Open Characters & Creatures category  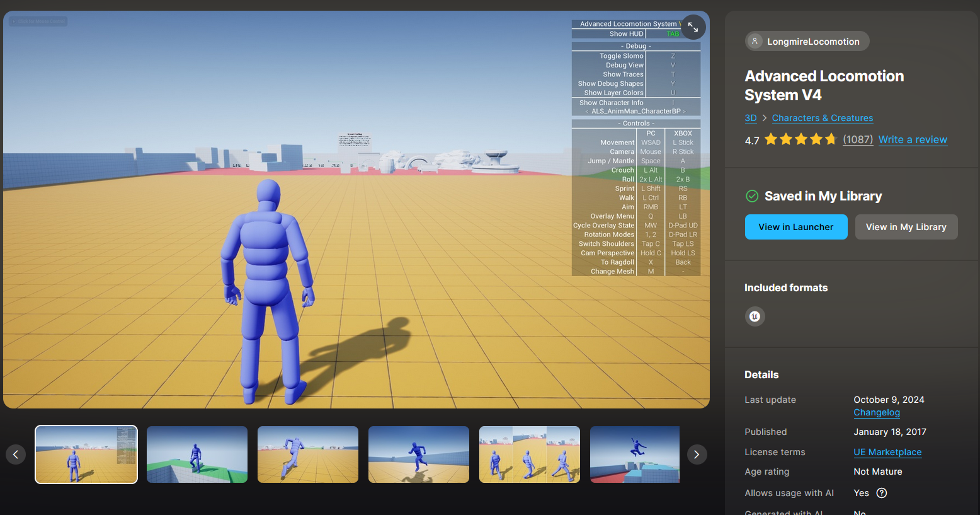[x=823, y=118]
